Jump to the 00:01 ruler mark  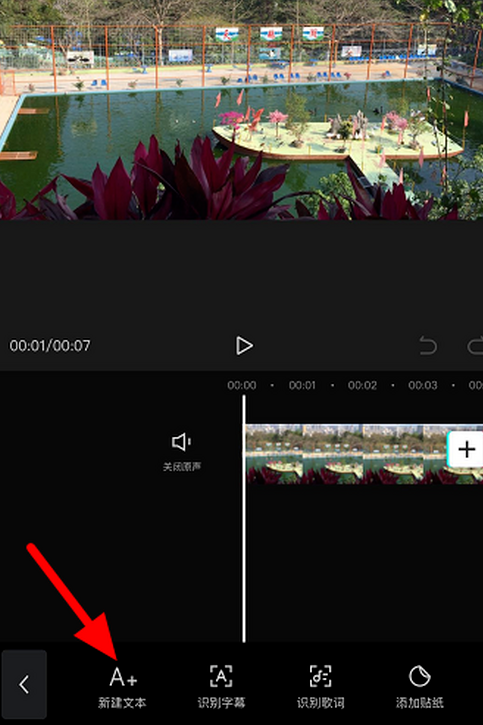pyautogui.click(x=302, y=385)
